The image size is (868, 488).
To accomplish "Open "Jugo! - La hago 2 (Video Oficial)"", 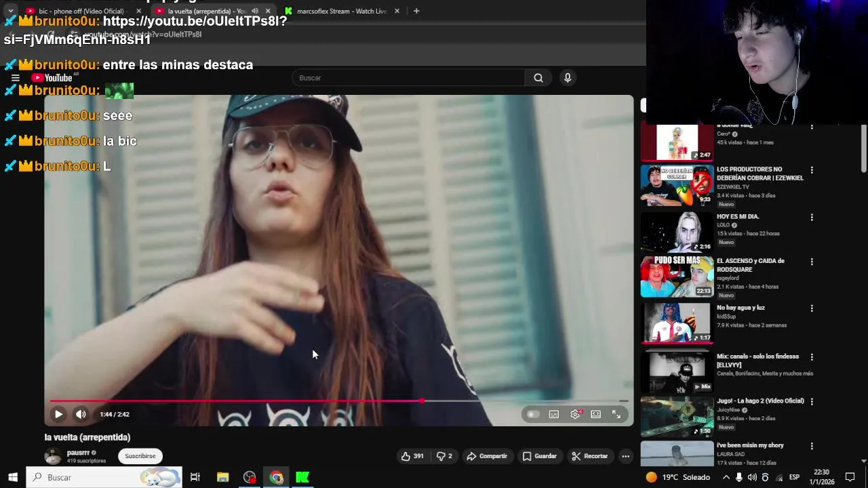I will point(760,401).
